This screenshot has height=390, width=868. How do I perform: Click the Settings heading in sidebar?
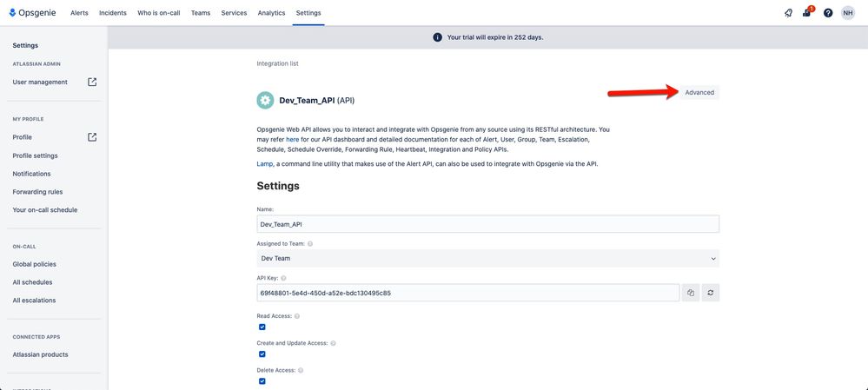[x=25, y=45]
